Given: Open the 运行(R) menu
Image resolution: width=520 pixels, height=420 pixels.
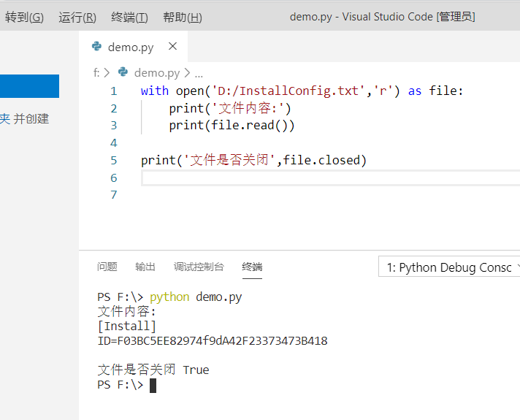Looking at the screenshot, I should [x=77, y=17].
